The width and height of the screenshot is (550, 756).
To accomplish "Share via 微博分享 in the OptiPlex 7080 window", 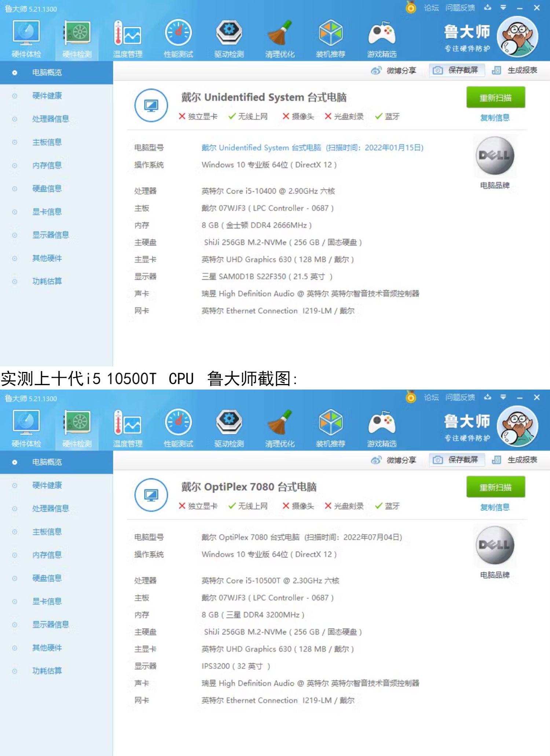I will point(393,460).
